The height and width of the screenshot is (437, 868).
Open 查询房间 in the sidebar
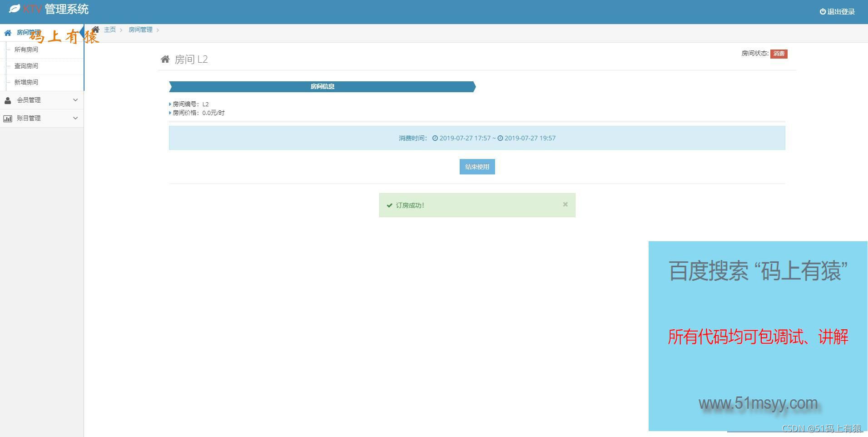[x=26, y=66]
